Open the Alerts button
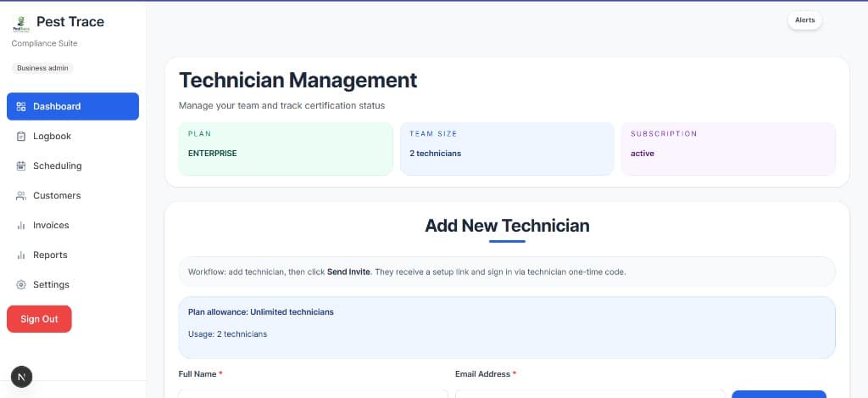 [x=805, y=20]
